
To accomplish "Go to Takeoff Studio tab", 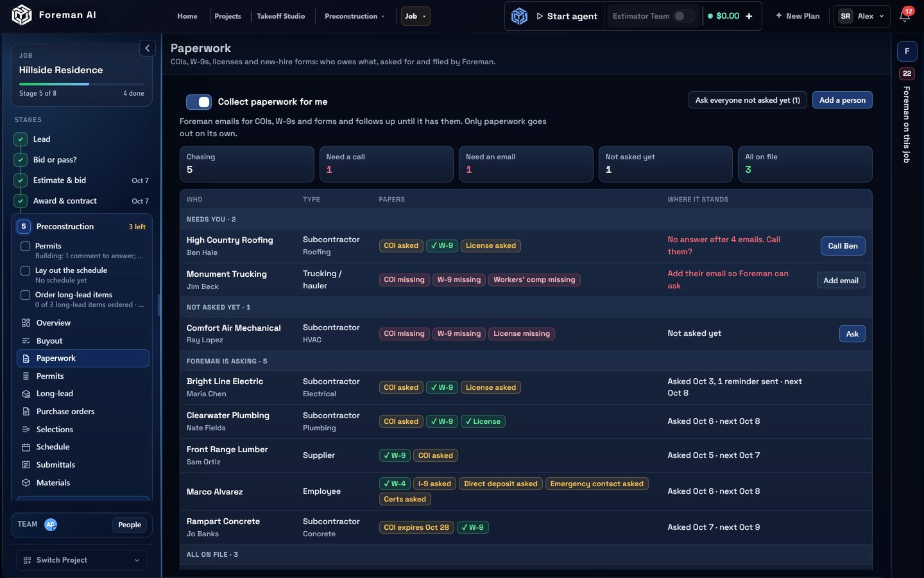I will click(281, 16).
